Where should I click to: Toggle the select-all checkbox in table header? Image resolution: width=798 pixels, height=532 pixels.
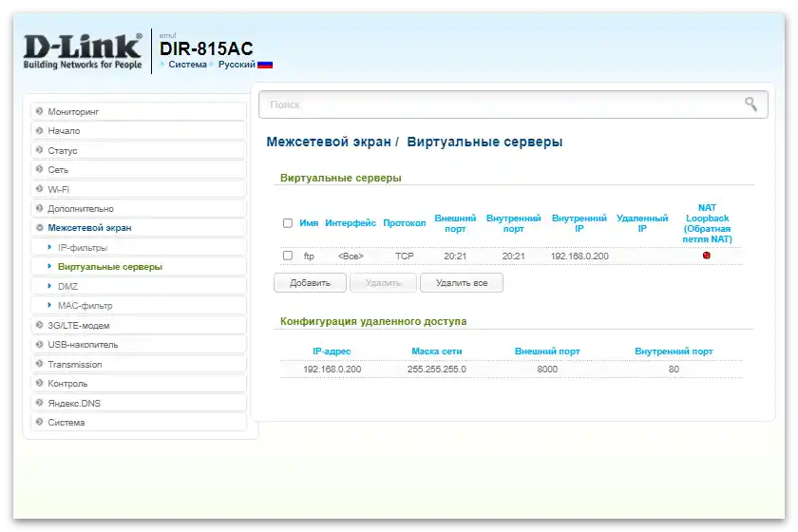point(288,223)
